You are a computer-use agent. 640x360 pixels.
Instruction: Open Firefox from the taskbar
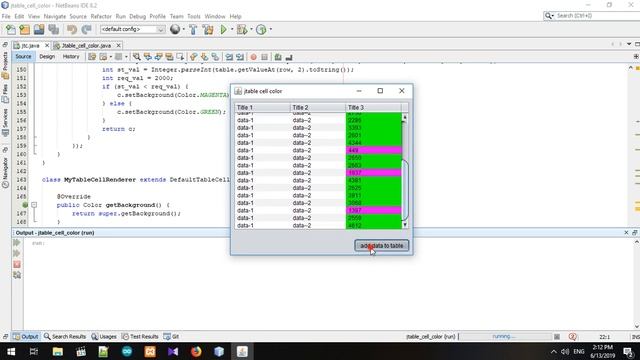pos(196,351)
